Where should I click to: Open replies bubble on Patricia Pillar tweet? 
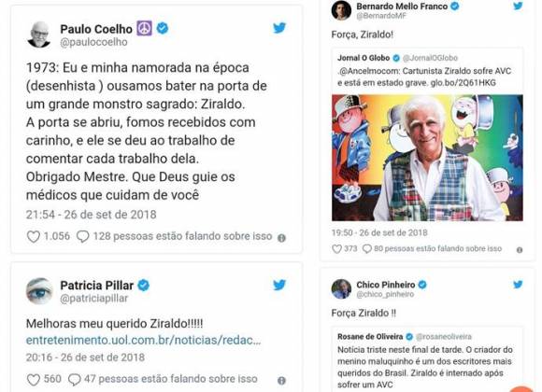[x=75, y=380]
